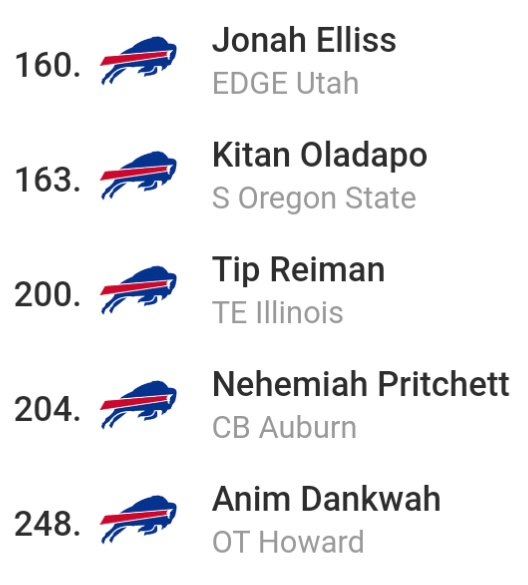
Task: Select Tip Reiman player name
Action: [298, 270]
